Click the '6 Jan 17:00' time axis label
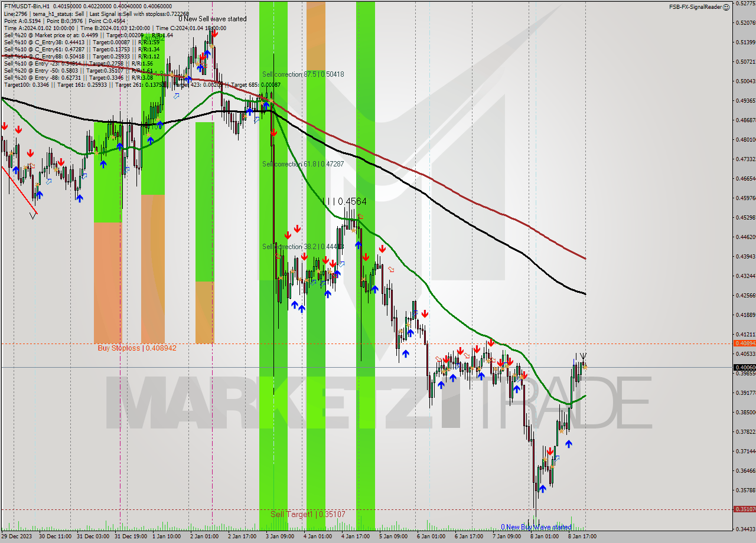Screen dimensions: 756x543 (469, 537)
